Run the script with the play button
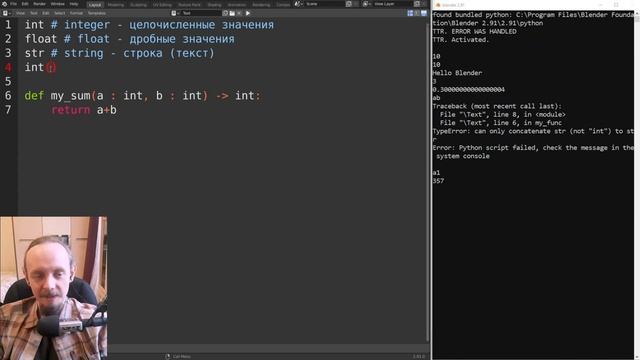This screenshot has height=360, width=640. pyautogui.click(x=248, y=13)
